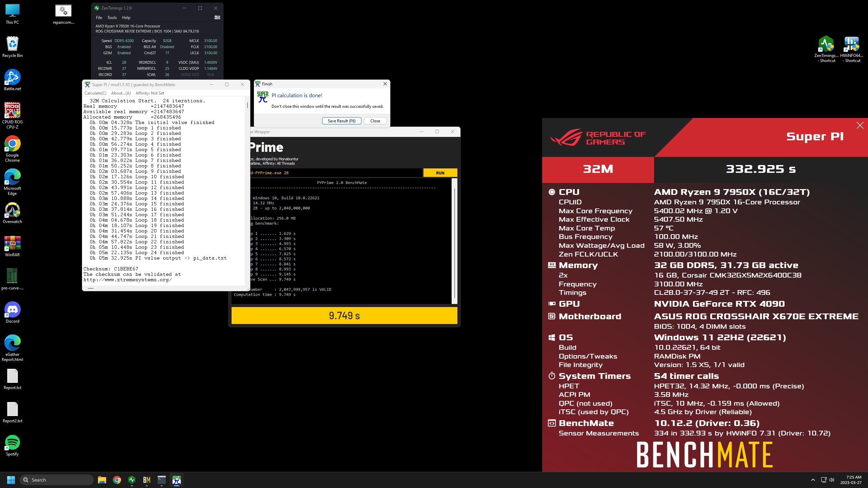The height and width of the screenshot is (488, 868).
Task: Launch the Overwatch desktop icon
Action: pos(13,213)
